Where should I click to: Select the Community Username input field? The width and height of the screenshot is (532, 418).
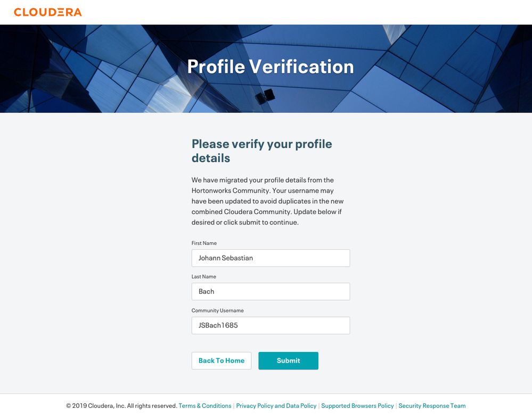(271, 325)
